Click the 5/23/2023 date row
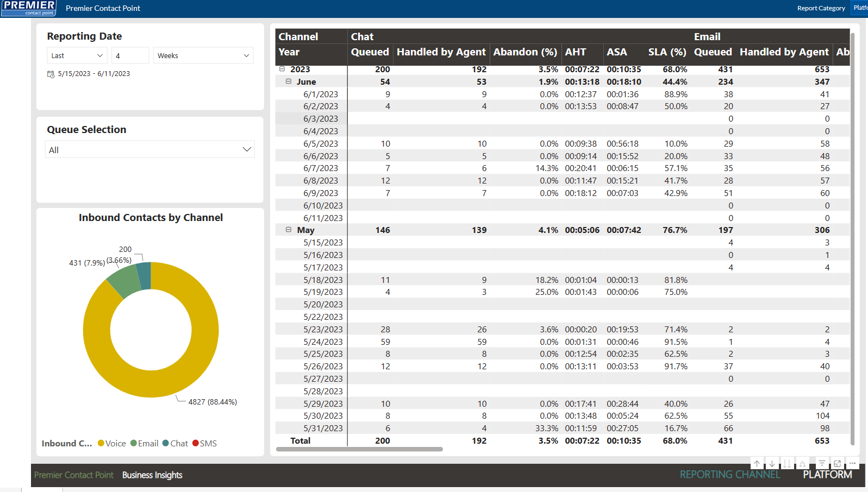The image size is (868, 492). click(x=323, y=329)
